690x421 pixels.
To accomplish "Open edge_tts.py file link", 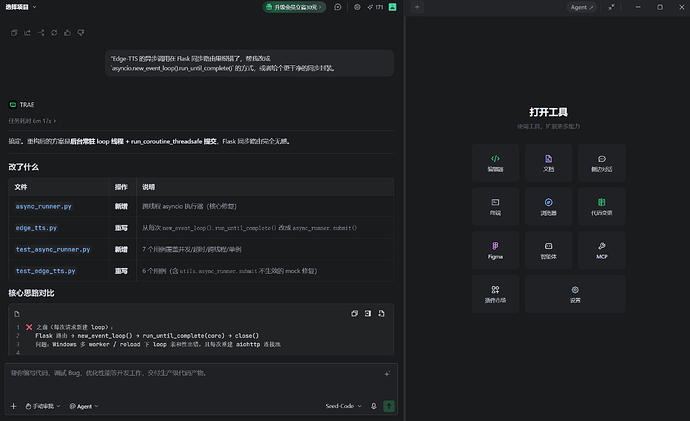I will click(x=37, y=228).
